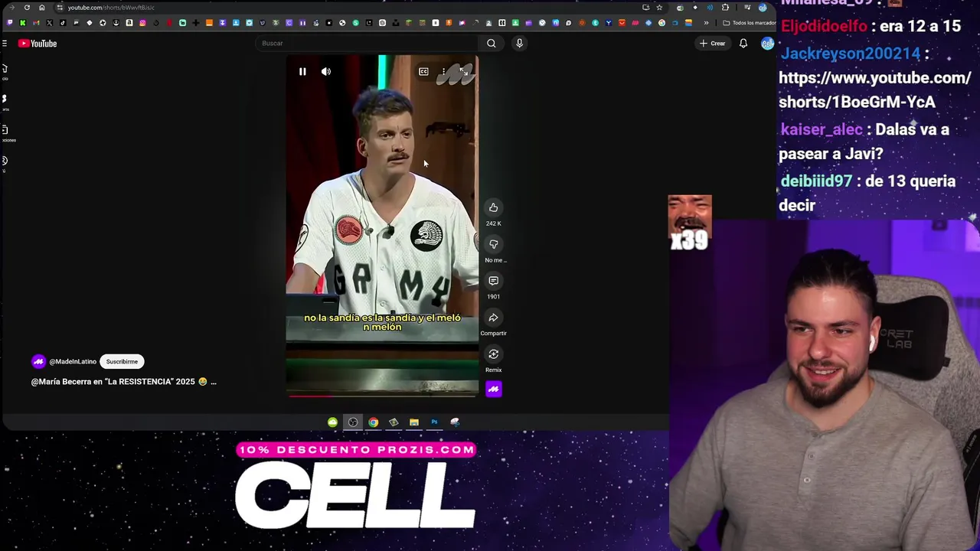This screenshot has height=551, width=980.
Task: Click the dislike thumbs-down icon
Action: (493, 244)
